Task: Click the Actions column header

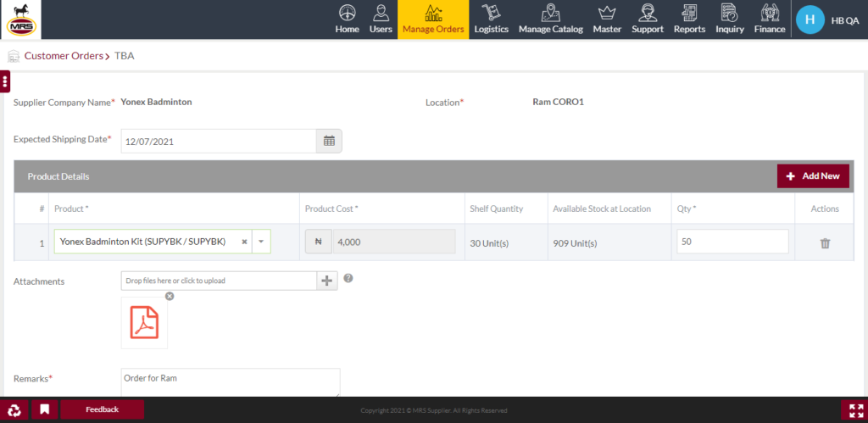Action: [x=825, y=209]
